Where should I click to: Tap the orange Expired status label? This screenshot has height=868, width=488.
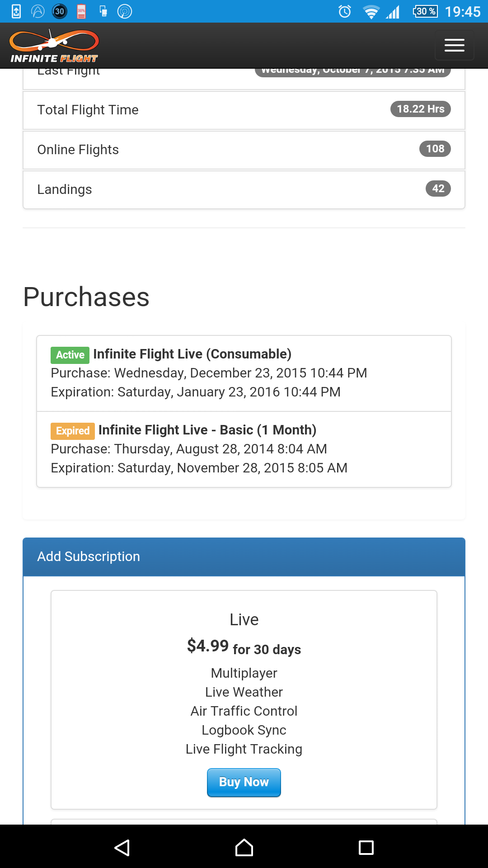point(73,431)
